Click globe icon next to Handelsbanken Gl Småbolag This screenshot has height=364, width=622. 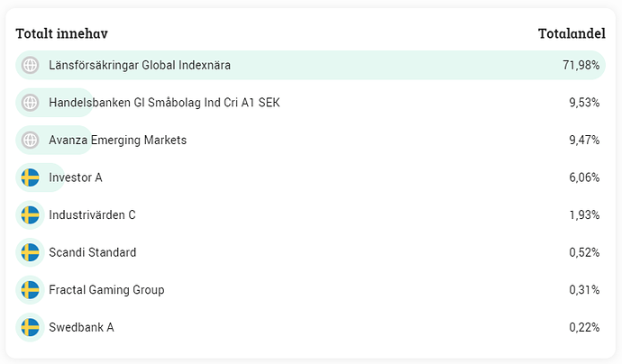tap(30, 103)
